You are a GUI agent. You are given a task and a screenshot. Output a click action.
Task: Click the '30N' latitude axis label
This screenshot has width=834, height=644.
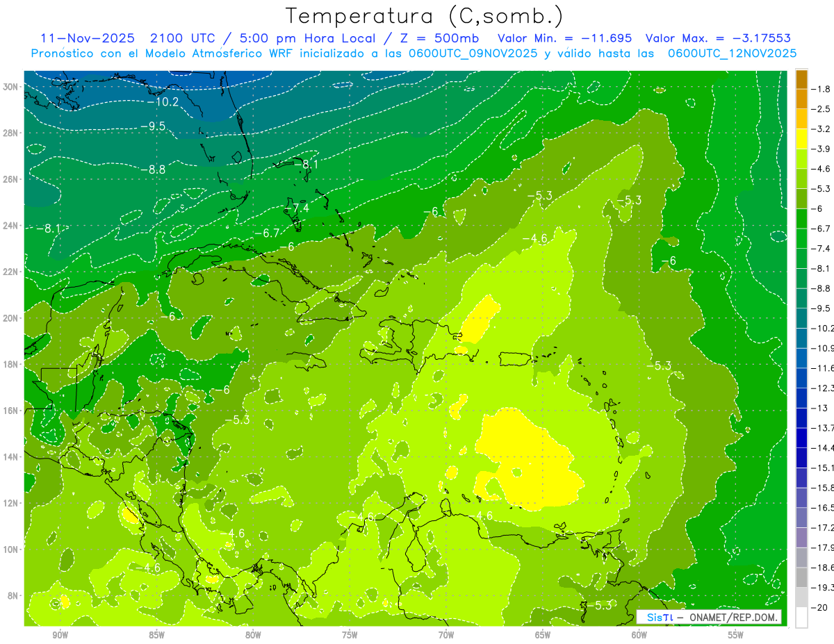[x=10, y=87]
